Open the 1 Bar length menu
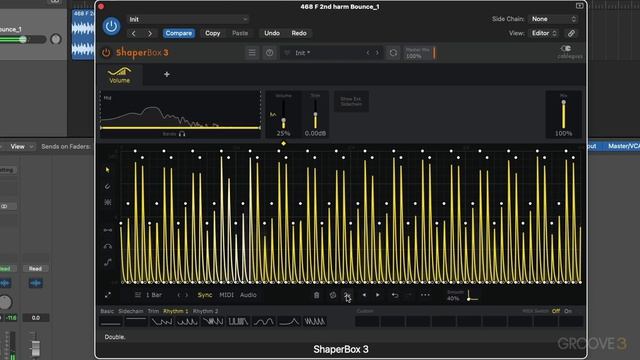The height and width of the screenshot is (360, 640). (149, 295)
